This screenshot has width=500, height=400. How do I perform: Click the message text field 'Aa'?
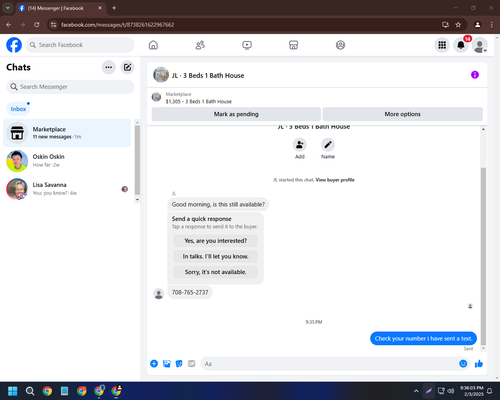[x=330, y=364]
